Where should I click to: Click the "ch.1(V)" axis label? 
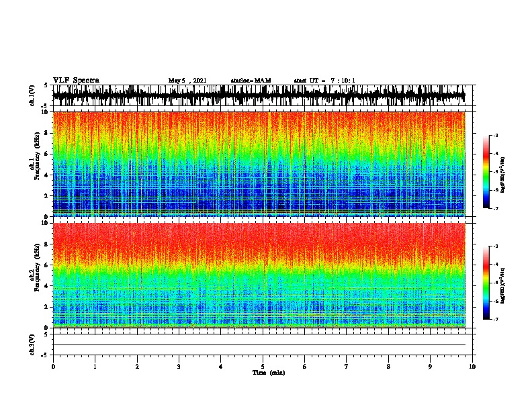tap(32, 95)
